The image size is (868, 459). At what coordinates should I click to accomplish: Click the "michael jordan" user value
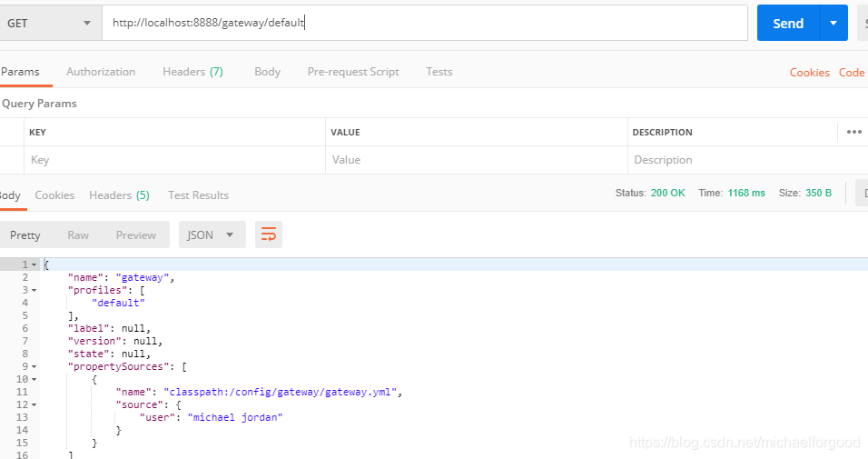235,417
